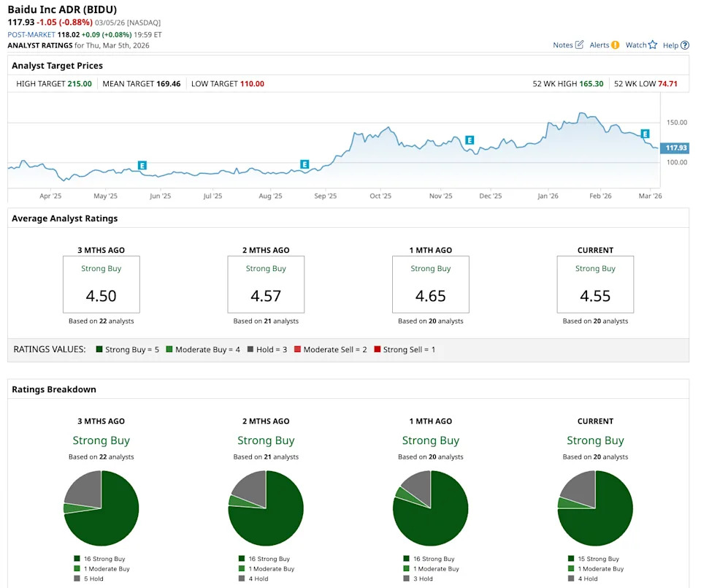This screenshot has width=701, height=588.
Task: Click the earnings E marker near Aug '25
Action: 304,164
